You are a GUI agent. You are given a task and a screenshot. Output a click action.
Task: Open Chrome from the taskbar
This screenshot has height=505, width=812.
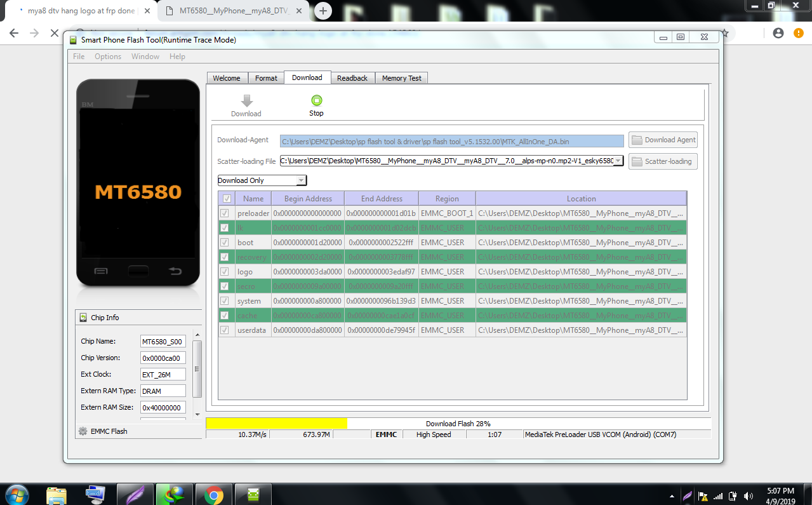(x=214, y=494)
